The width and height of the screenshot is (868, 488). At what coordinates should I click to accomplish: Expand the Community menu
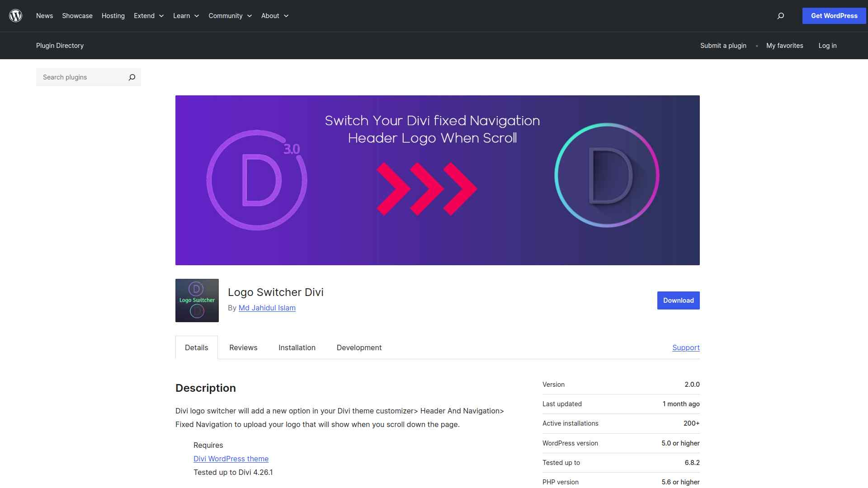pyautogui.click(x=230, y=16)
